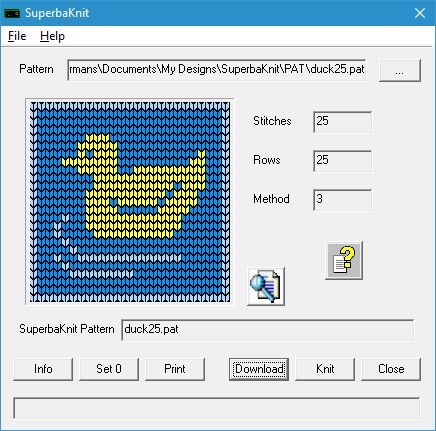
Task: Click the empty status bar at the bottom
Action: pyautogui.click(x=217, y=408)
